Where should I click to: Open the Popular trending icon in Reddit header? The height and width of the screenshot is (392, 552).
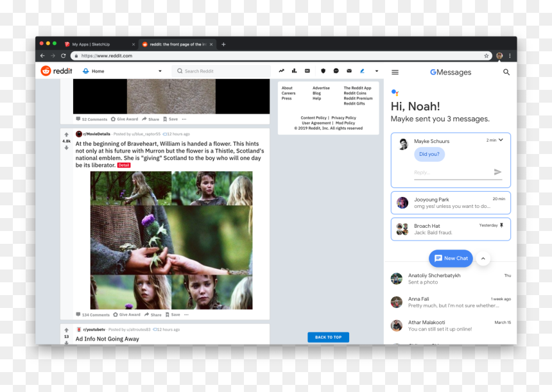[281, 71]
